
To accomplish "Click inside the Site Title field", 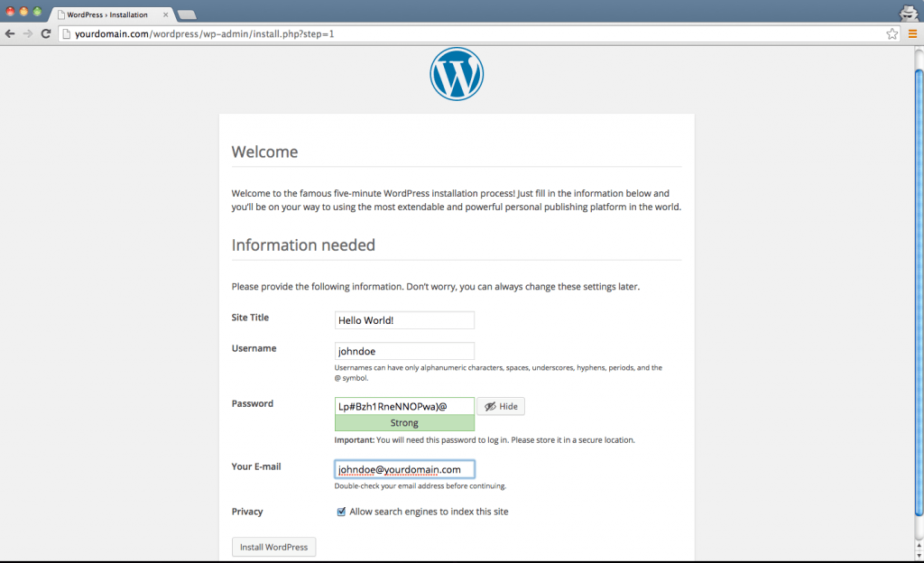I will pos(404,319).
